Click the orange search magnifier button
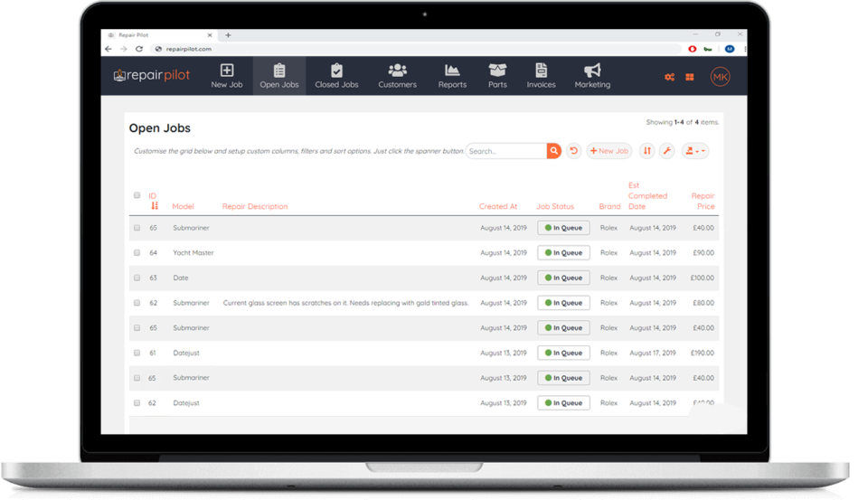Image resolution: width=868 pixels, height=500 pixels. [553, 151]
